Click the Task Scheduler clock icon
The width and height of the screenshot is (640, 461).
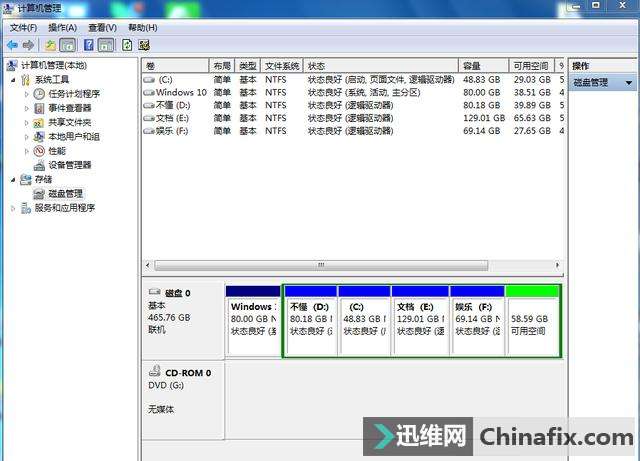(39, 94)
